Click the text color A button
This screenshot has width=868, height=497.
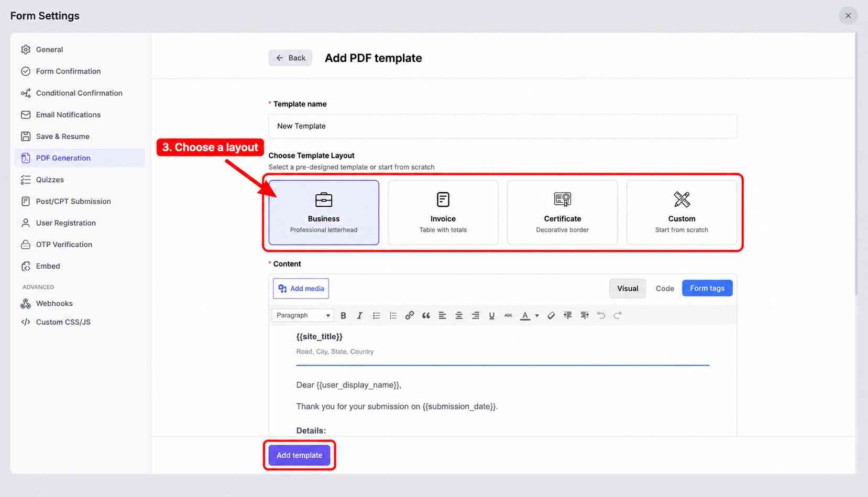(x=525, y=315)
